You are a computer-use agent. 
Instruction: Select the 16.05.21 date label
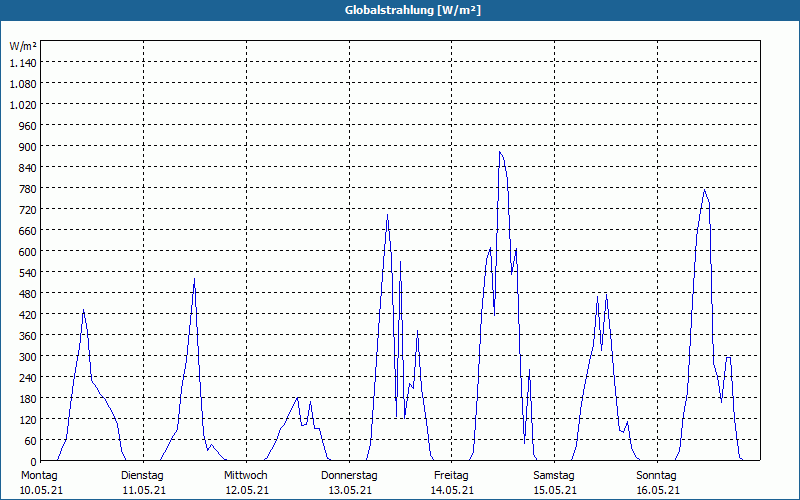pos(658,491)
